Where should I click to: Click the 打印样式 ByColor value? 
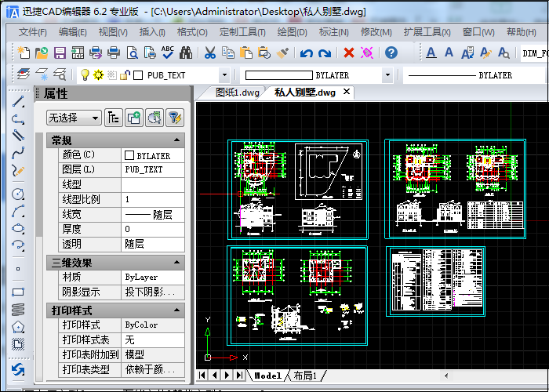point(153,325)
